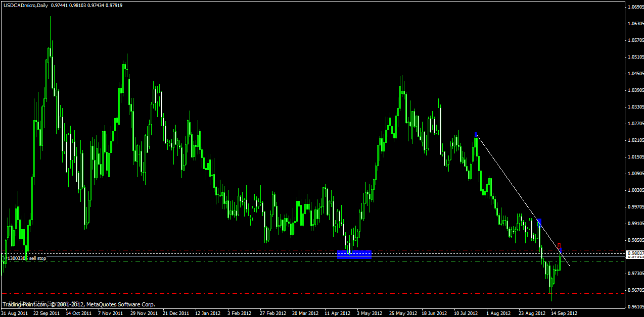644x317 pixels.
Task: Click the 3 May 2012 date label
Action: click(369, 313)
